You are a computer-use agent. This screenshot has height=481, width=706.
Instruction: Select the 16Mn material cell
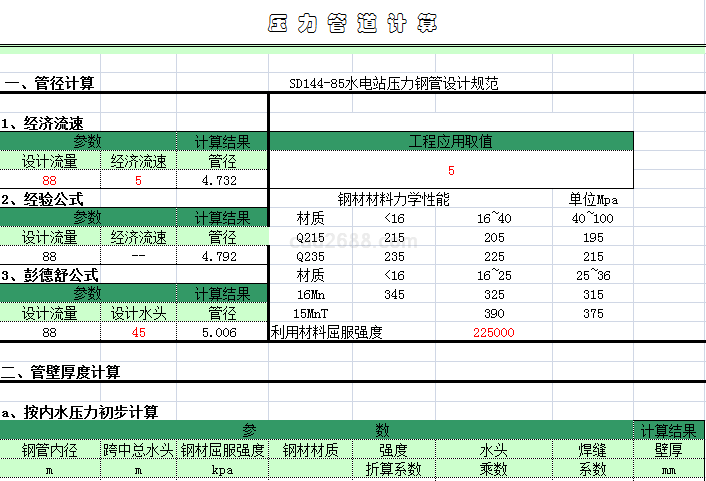[x=311, y=295]
